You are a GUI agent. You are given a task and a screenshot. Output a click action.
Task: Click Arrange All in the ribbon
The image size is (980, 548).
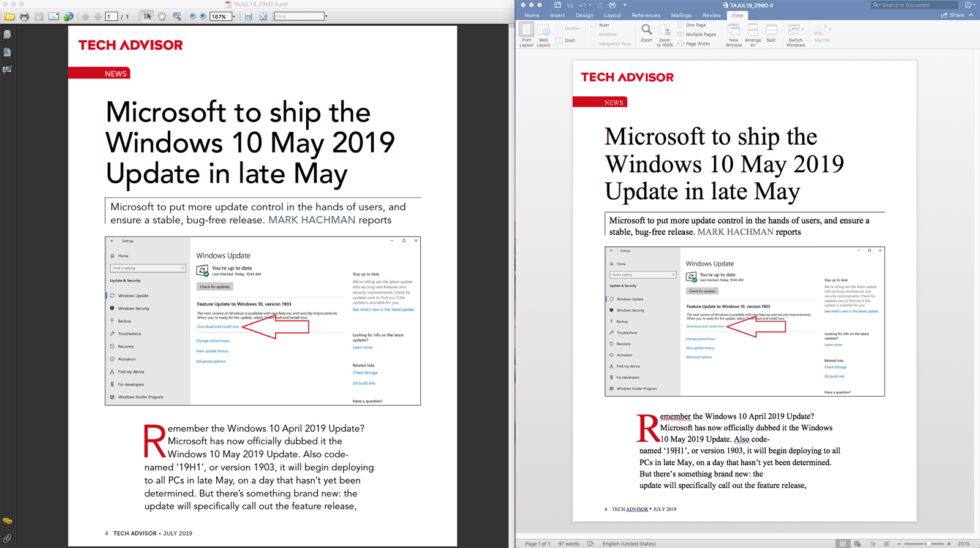tap(753, 34)
